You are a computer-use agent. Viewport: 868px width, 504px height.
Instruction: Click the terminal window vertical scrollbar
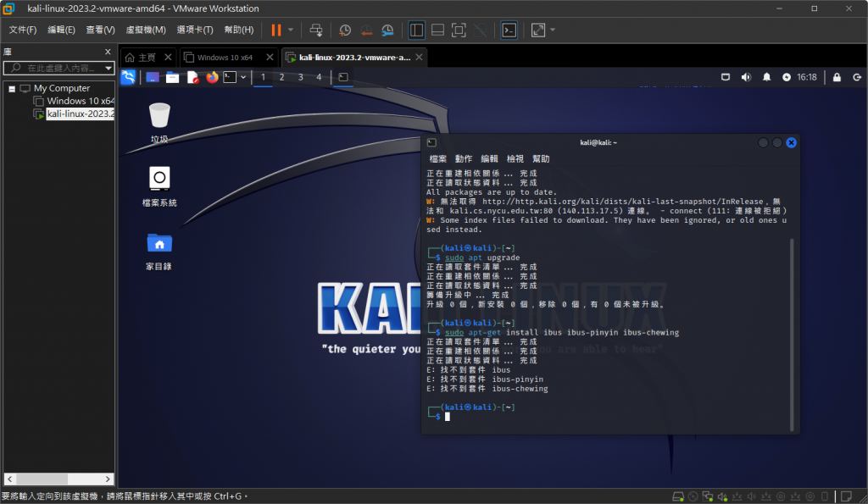(x=793, y=334)
